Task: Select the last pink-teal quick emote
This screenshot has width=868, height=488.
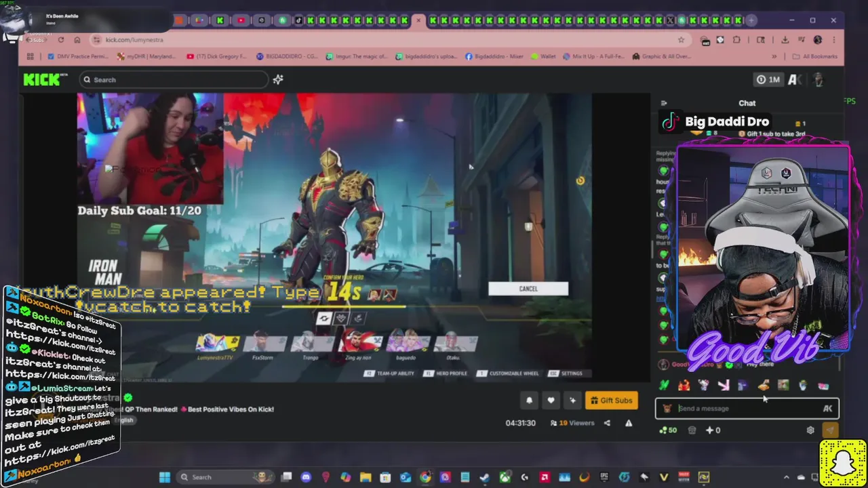Action: tap(823, 385)
